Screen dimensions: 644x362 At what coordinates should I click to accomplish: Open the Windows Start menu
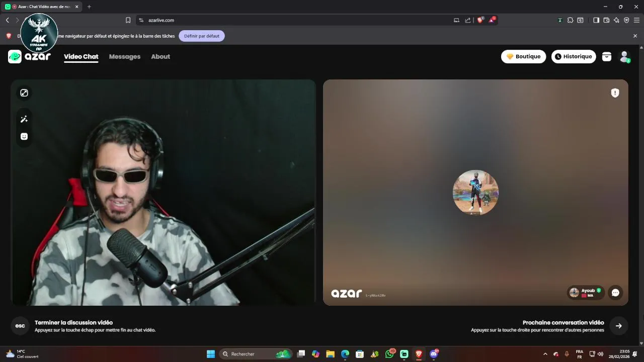[x=211, y=354]
